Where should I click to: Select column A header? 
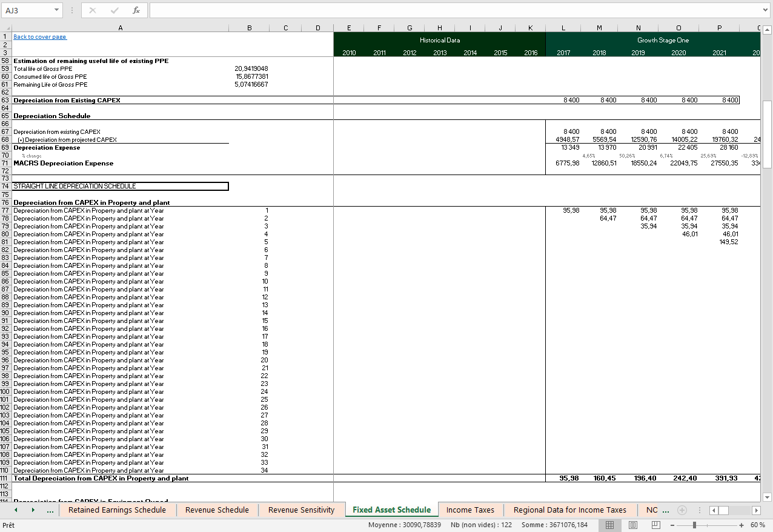click(x=120, y=28)
